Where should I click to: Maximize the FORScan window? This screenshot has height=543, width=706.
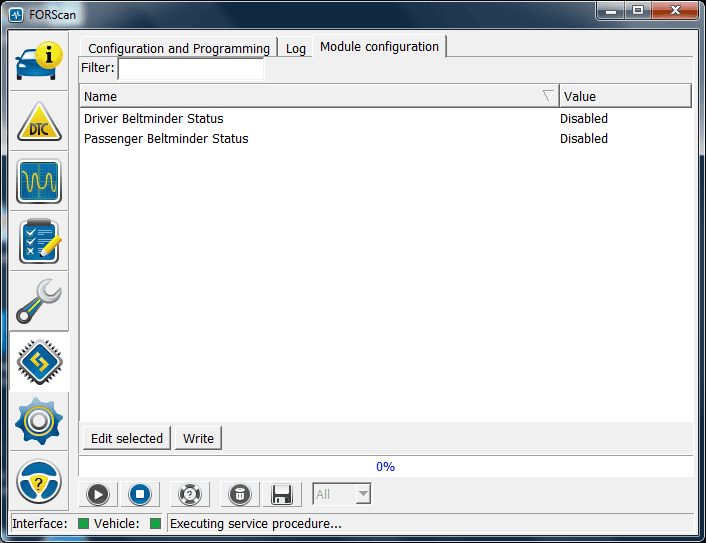tap(638, 11)
